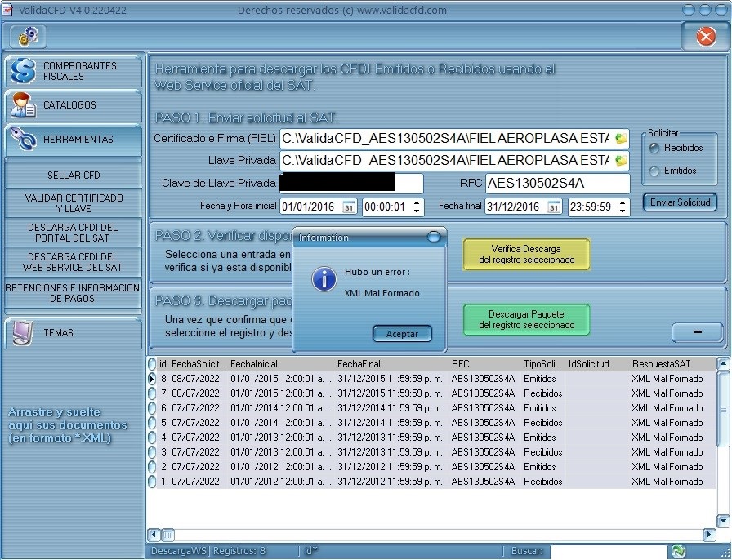The height and width of the screenshot is (560, 732).
Task: Open Retenciones e Informacion de Pagos
Action: tap(74, 293)
